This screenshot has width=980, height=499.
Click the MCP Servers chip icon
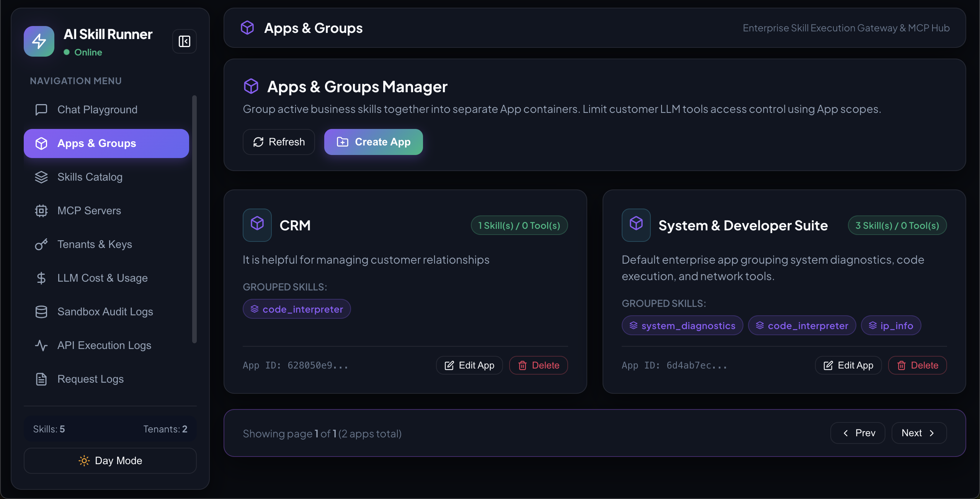(x=41, y=210)
